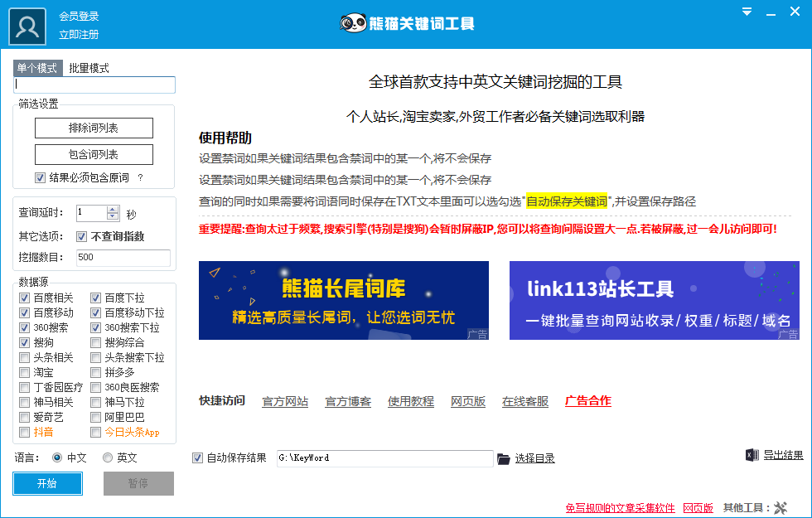Open 在线客服 link
Screen dimensions: 812x518
tap(525, 401)
